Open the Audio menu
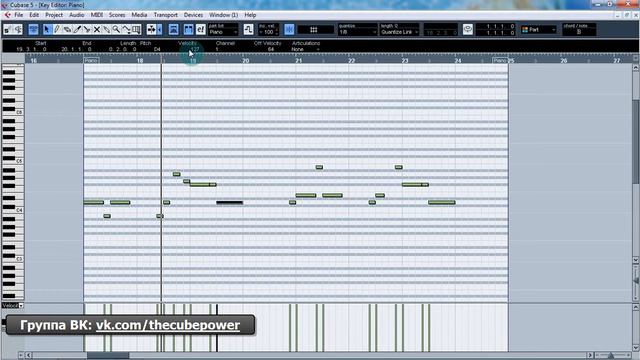This screenshot has width=640, height=360. coord(77,15)
